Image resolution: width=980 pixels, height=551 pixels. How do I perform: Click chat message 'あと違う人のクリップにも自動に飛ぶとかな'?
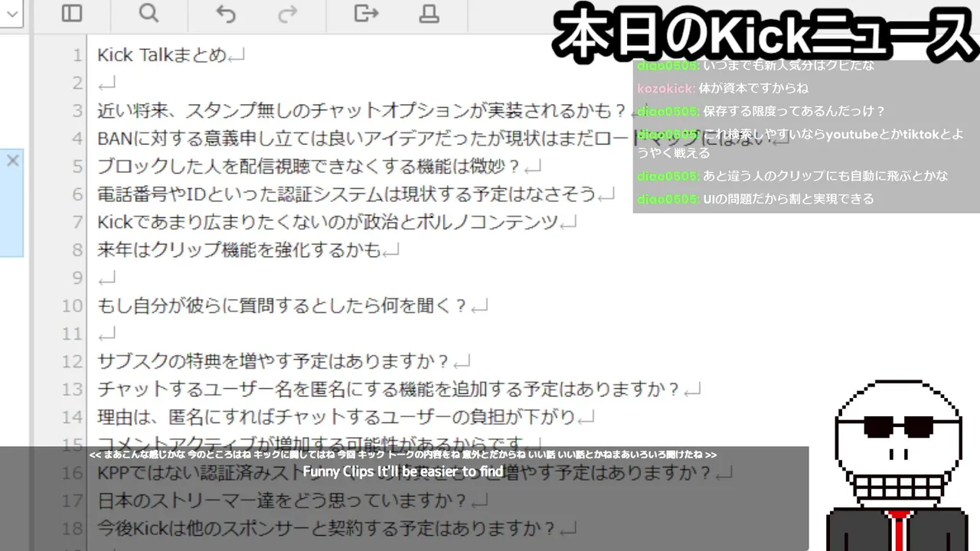[825, 176]
